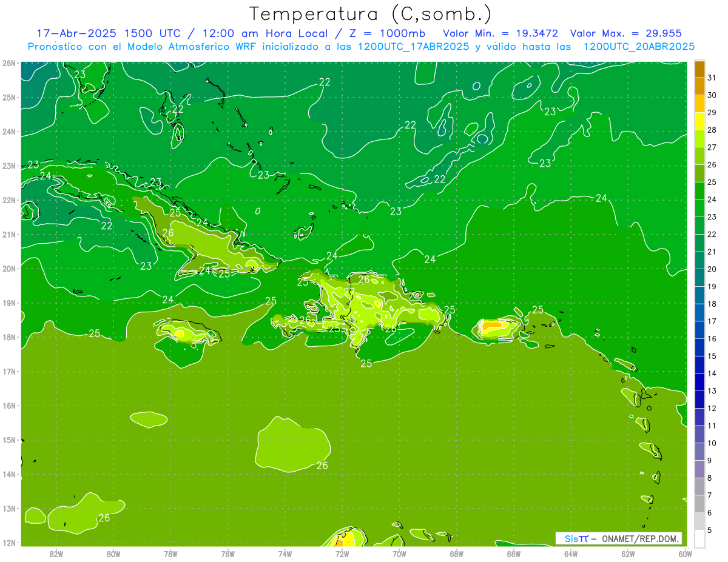Click the "27" contour label over Hispaniola

348,292
